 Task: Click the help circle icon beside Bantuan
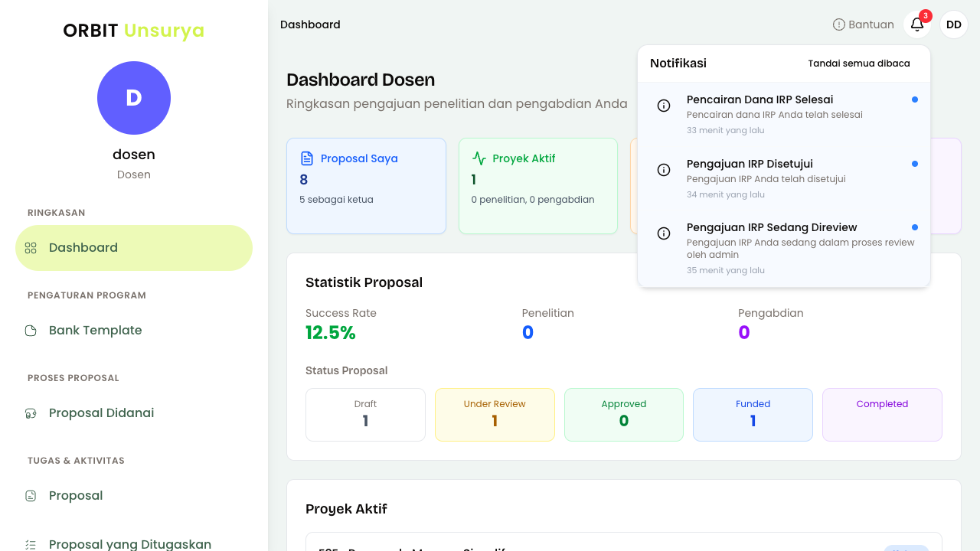point(839,24)
